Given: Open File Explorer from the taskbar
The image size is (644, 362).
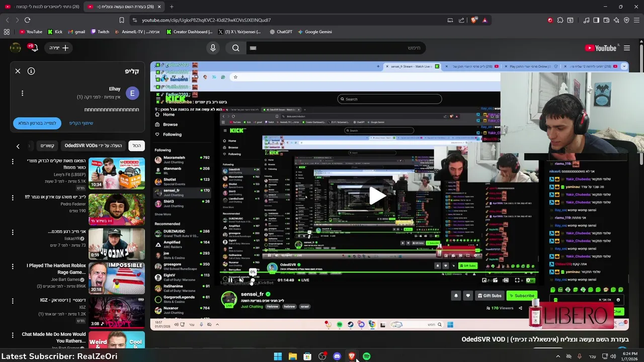Looking at the screenshot, I should [292, 356].
